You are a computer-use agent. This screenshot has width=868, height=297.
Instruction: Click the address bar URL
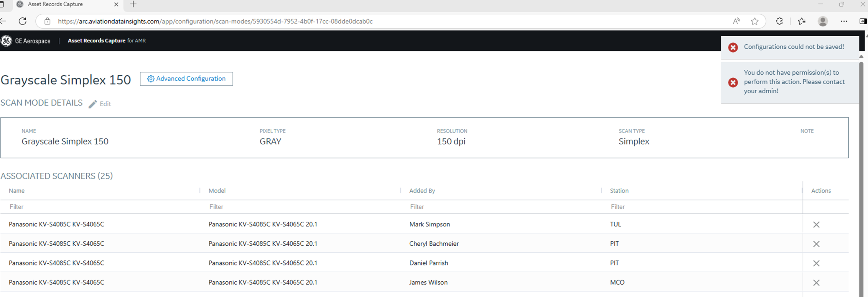(215, 21)
